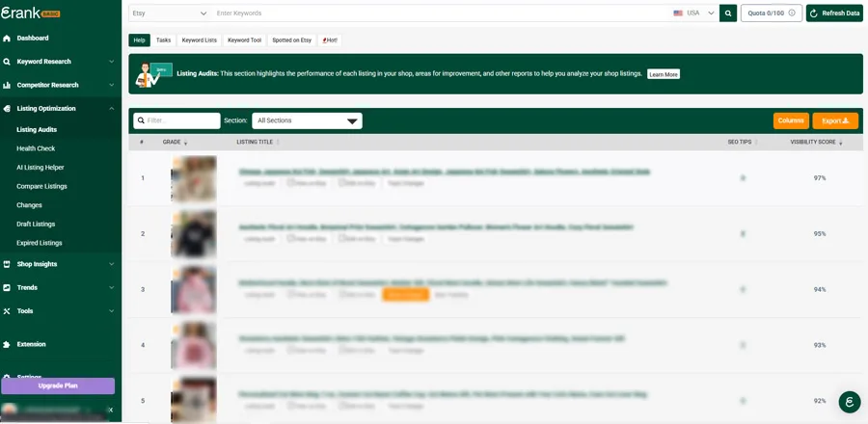The image size is (868, 424).
Task: Click the 93% visibility score
Action: [x=820, y=346]
